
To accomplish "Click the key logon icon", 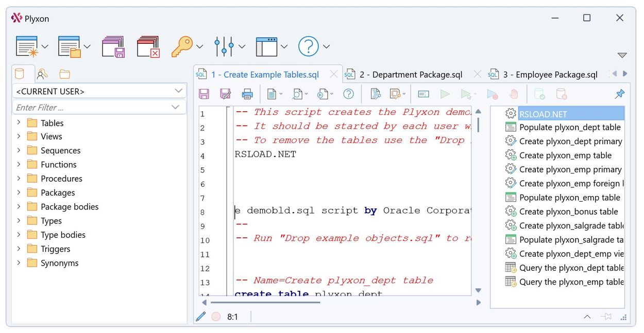I will (x=182, y=46).
